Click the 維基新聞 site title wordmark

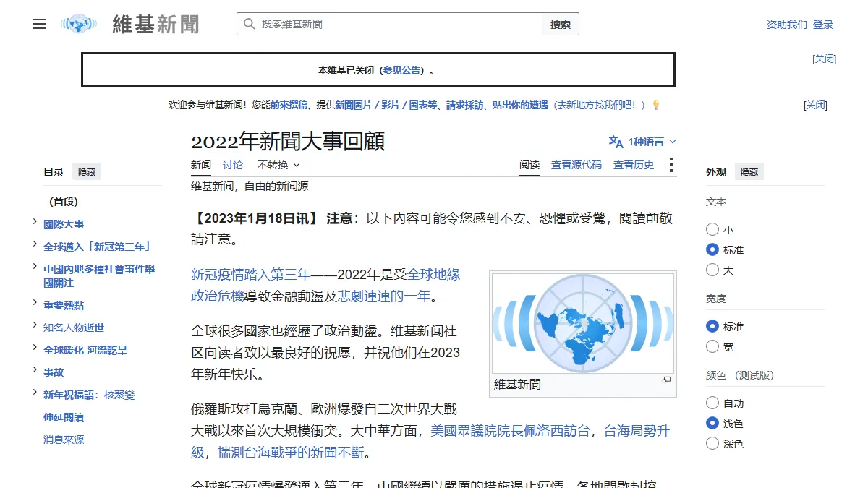pyautogui.click(x=156, y=24)
